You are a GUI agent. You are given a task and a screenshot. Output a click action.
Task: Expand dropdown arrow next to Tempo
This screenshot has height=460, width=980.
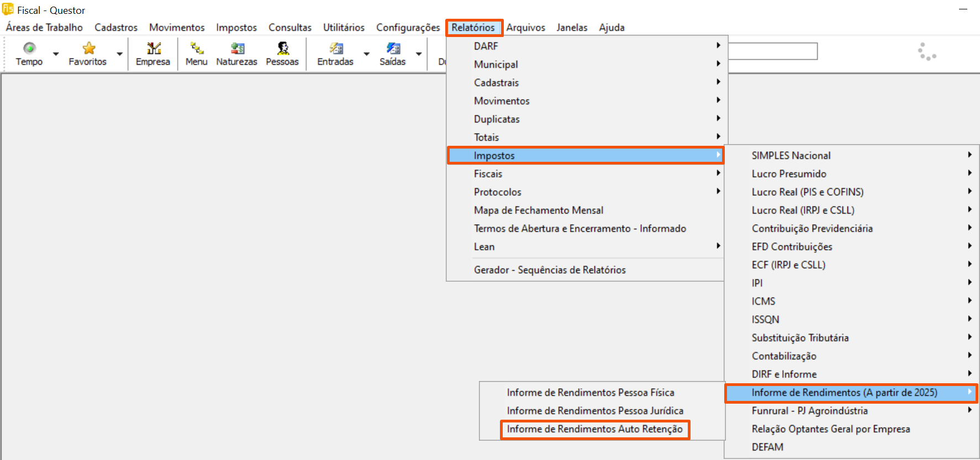tap(56, 54)
